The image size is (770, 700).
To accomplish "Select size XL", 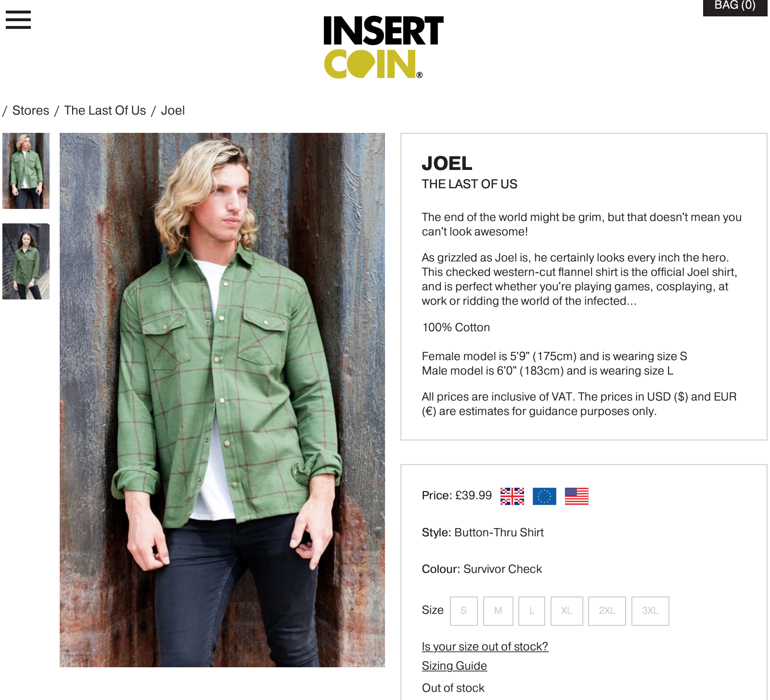I will point(567,611).
